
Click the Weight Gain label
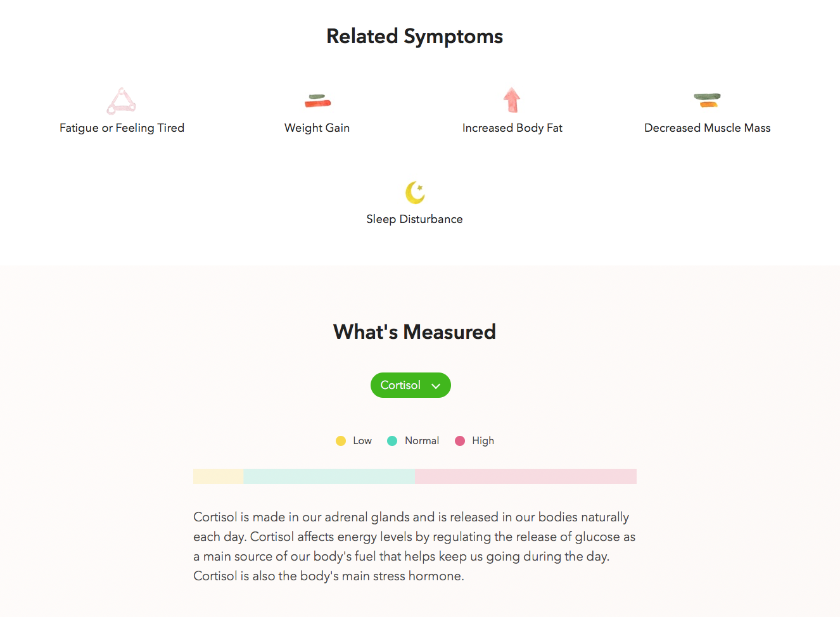(317, 128)
